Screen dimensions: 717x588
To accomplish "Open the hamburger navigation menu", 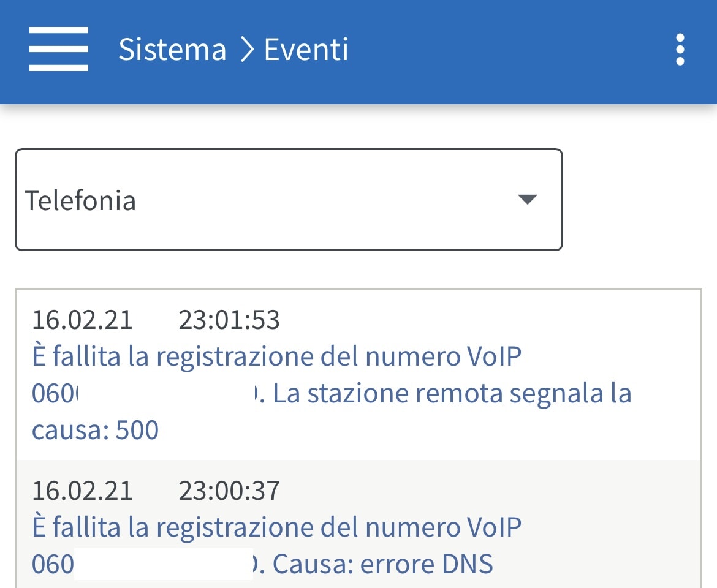I will (x=59, y=49).
